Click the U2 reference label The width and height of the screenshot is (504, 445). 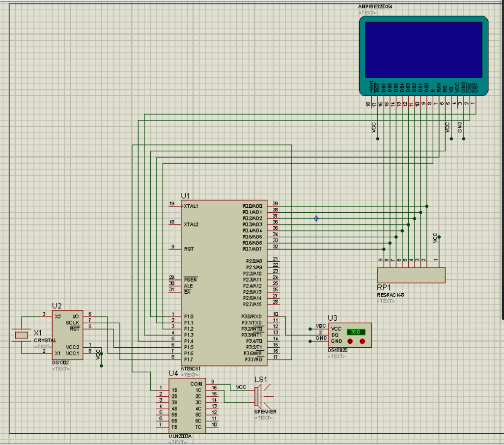(56, 306)
